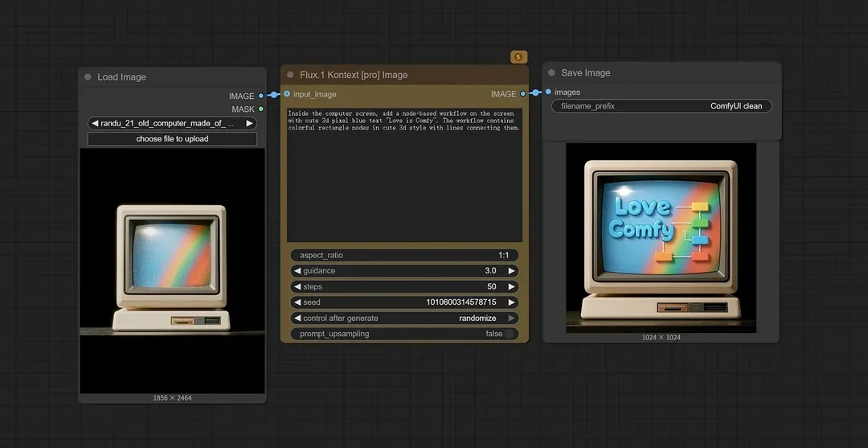
Task: Decrease steps value with left arrow
Action: [297, 286]
